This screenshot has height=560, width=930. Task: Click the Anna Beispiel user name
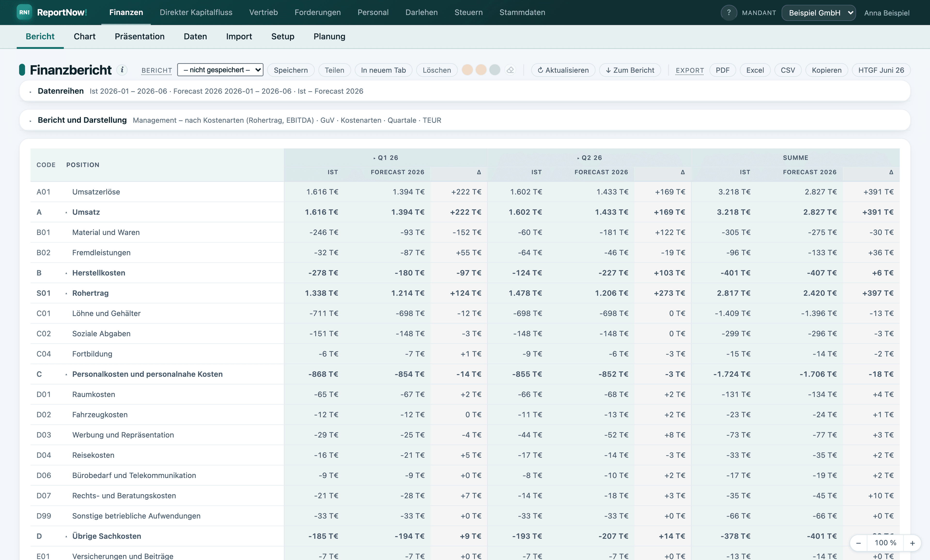click(887, 13)
